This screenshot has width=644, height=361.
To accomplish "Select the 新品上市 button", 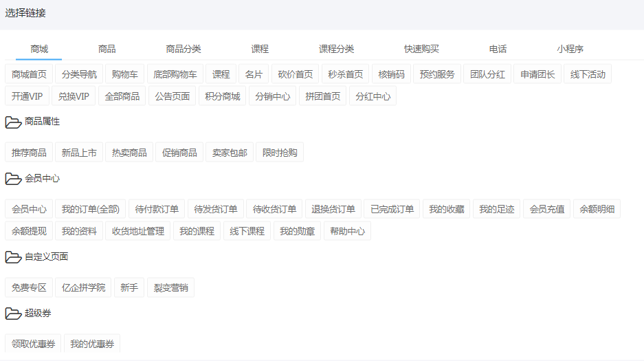I will tap(79, 153).
